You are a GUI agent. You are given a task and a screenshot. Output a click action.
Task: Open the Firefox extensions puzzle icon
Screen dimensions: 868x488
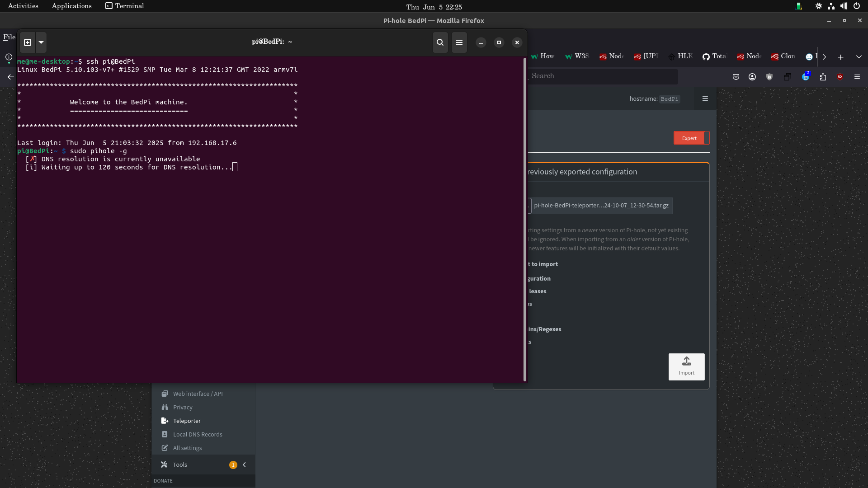(823, 77)
